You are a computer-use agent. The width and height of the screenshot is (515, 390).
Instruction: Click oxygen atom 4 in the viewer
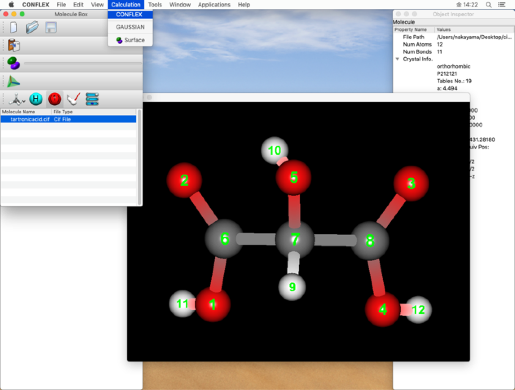tap(382, 309)
